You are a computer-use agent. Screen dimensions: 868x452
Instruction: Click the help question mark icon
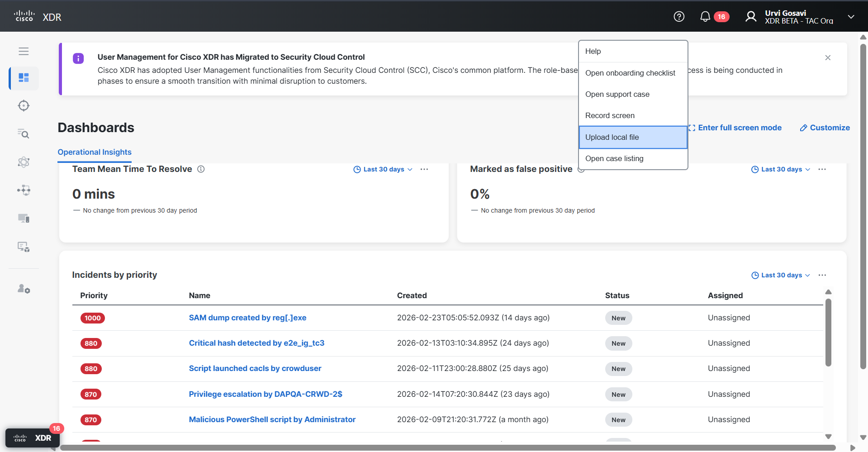click(x=679, y=16)
